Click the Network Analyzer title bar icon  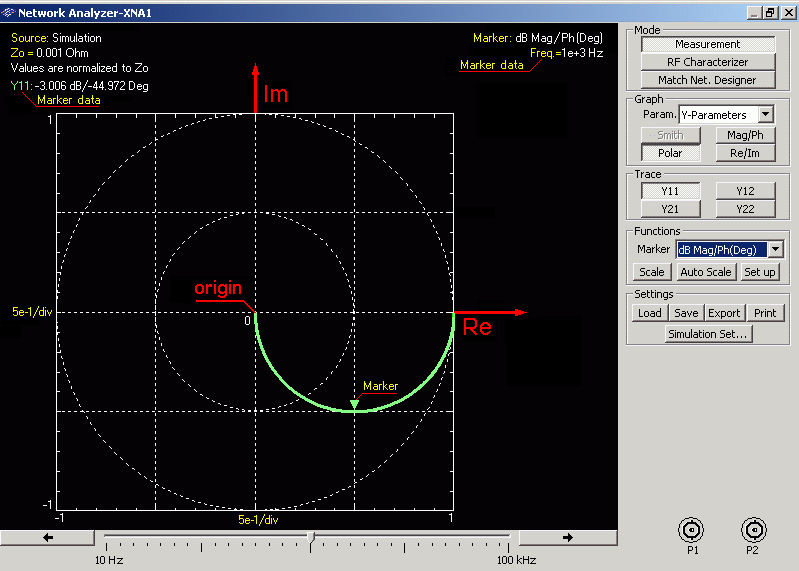9,13
